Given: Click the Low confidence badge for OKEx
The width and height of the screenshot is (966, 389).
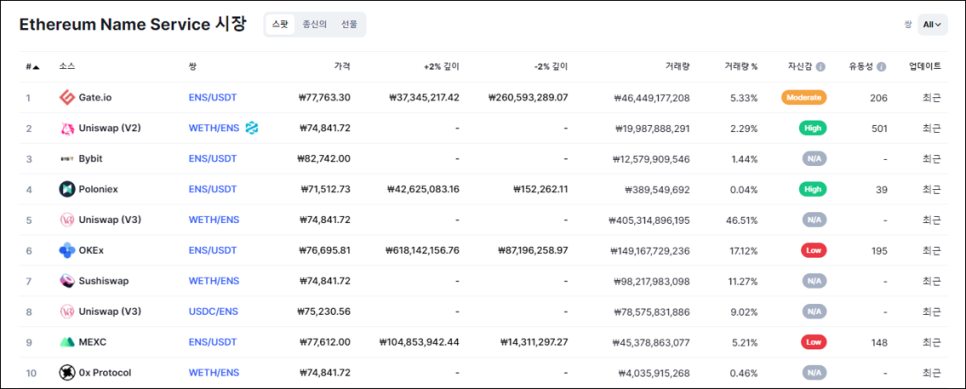Looking at the screenshot, I should tap(813, 250).
